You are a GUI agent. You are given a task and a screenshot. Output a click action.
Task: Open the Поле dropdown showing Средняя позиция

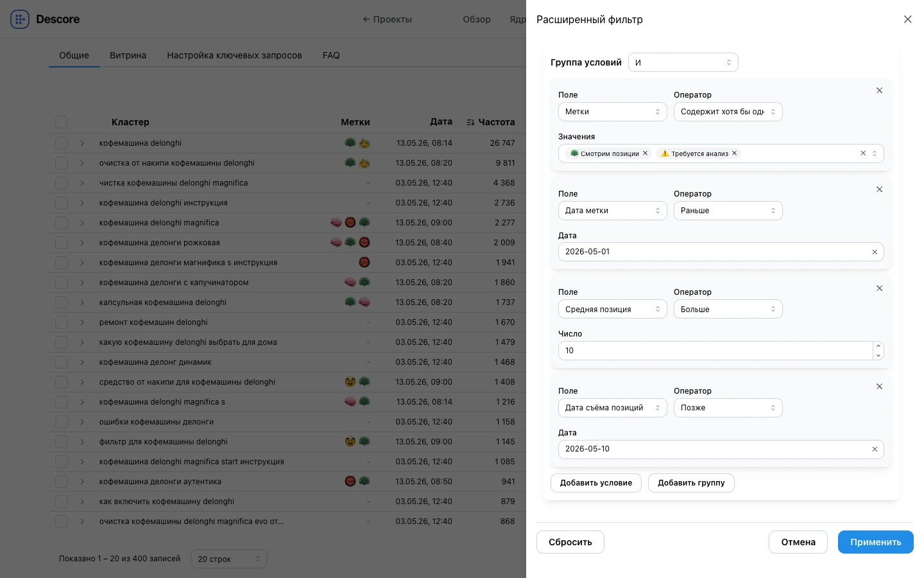[x=613, y=310]
